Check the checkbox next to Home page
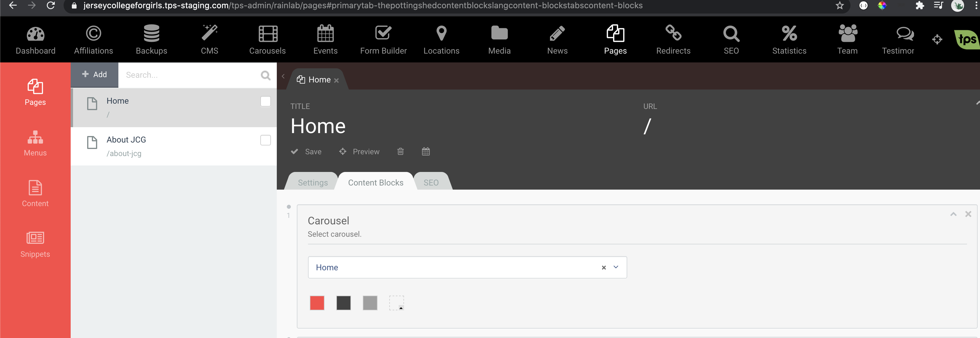 click(x=265, y=101)
